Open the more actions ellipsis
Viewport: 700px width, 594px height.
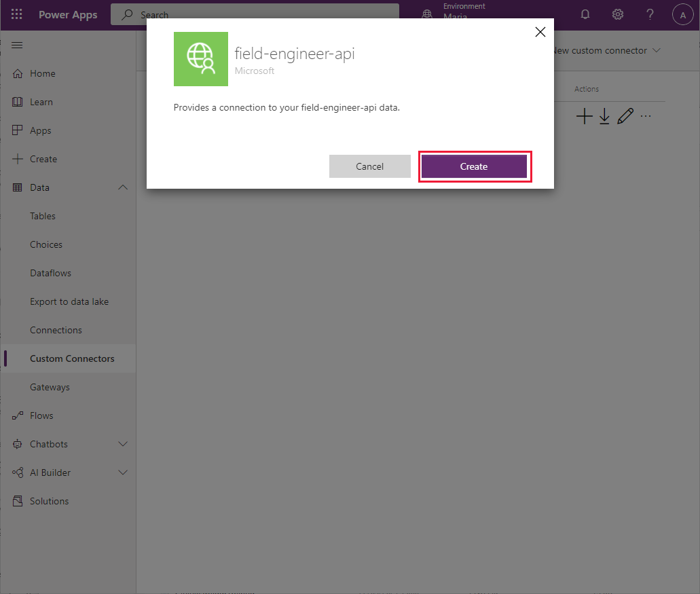[646, 117]
